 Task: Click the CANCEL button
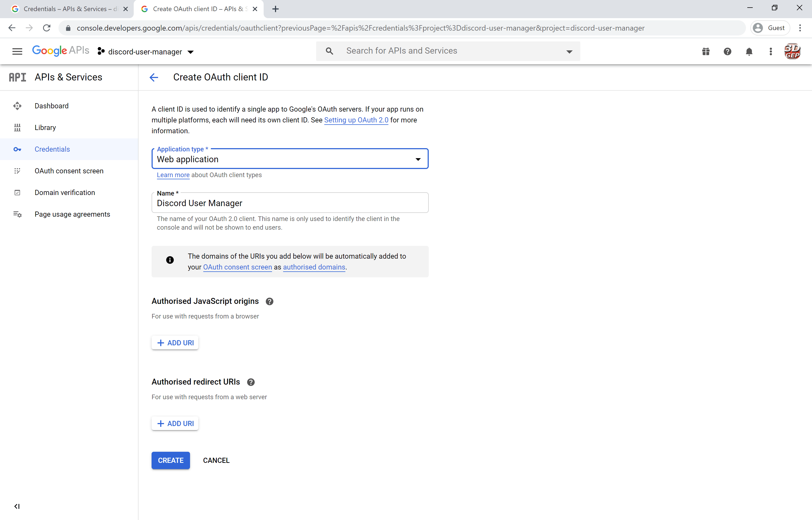click(216, 460)
